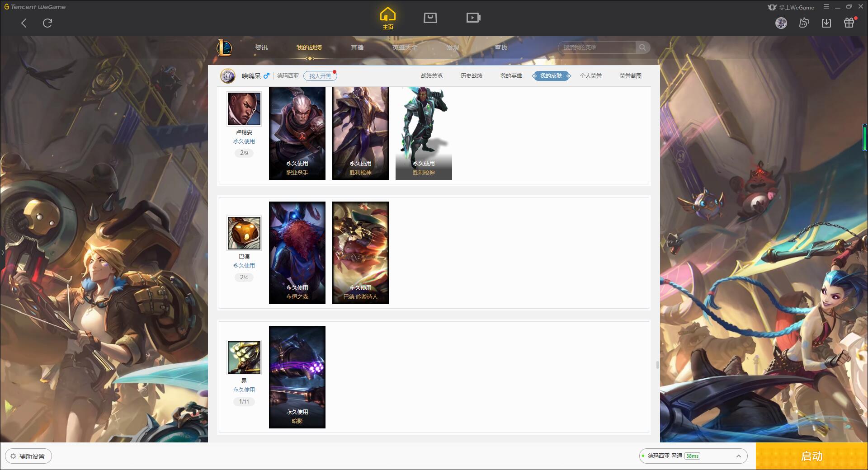
Task: Open the 胜利枪神 model render skin card
Action: 424,133
